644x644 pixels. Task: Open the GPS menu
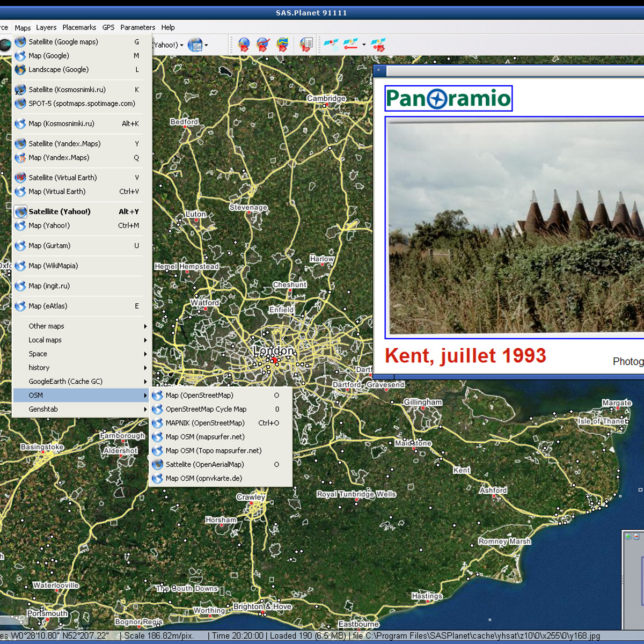point(108,27)
